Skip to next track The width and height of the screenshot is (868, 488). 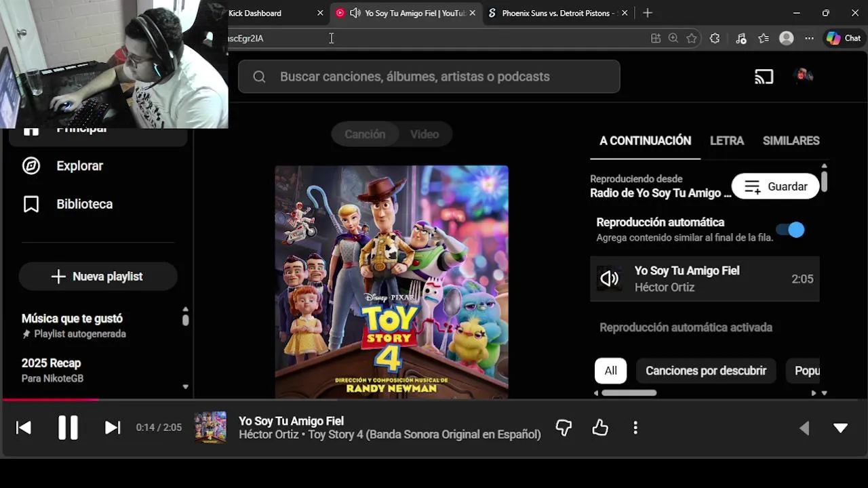coord(113,428)
